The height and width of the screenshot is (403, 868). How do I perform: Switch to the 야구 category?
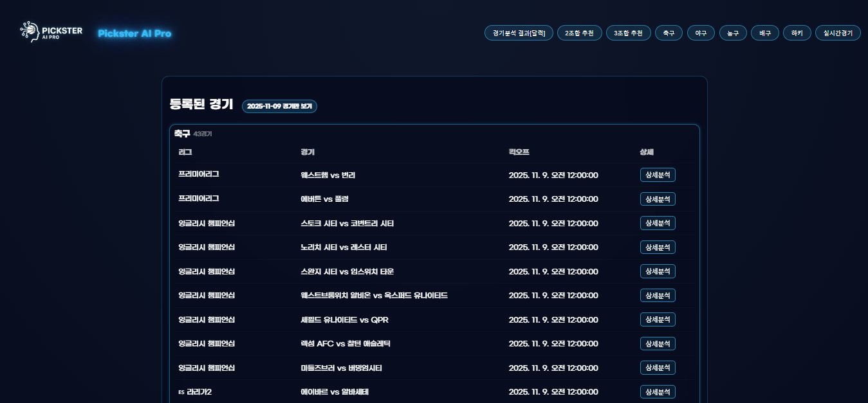701,33
